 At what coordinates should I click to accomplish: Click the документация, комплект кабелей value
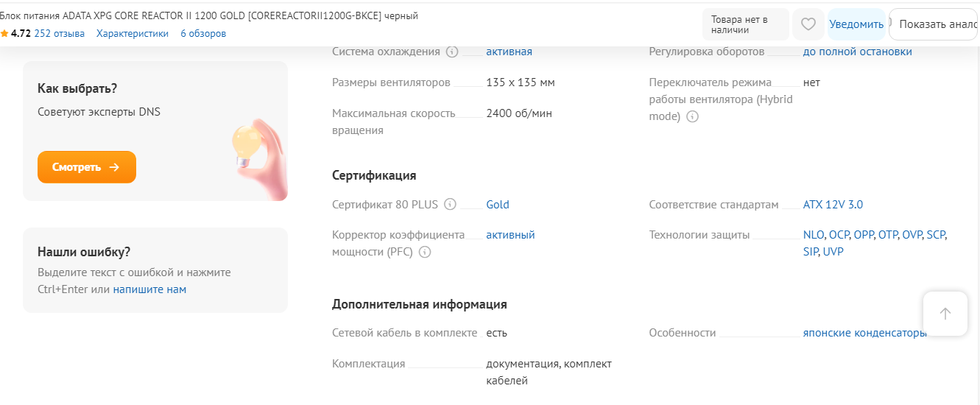pos(549,373)
